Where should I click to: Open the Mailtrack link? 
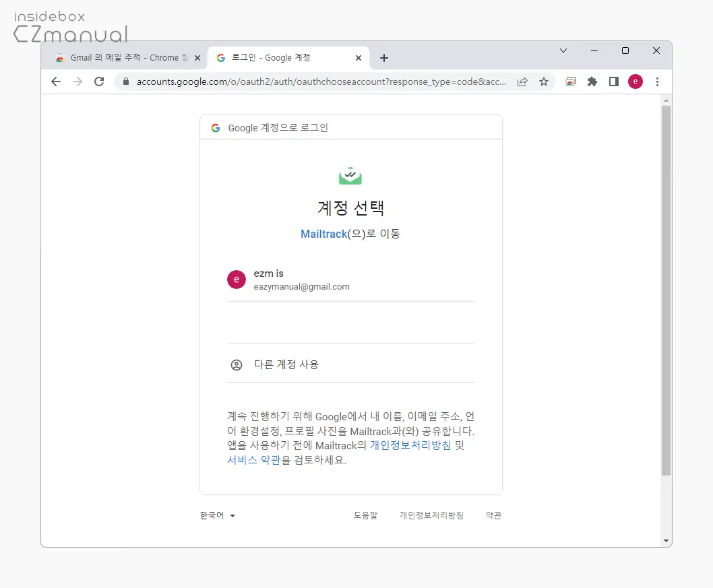pyautogui.click(x=323, y=234)
